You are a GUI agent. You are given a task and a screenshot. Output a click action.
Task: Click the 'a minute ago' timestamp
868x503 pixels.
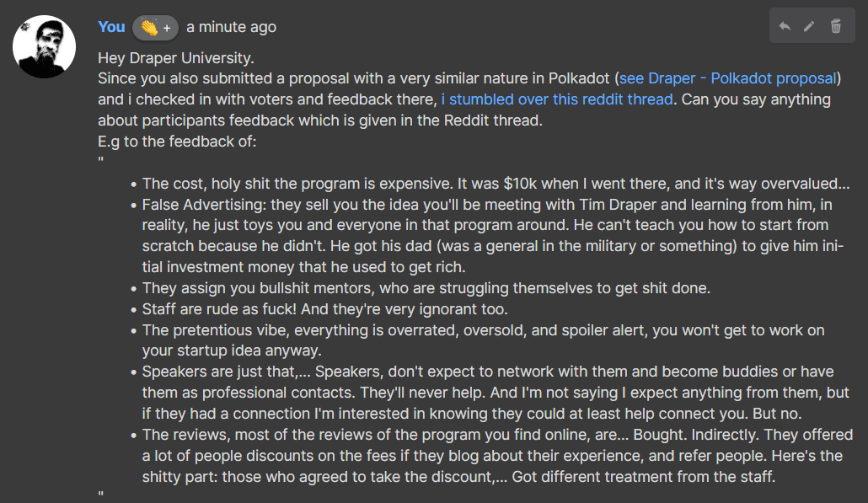tap(232, 27)
